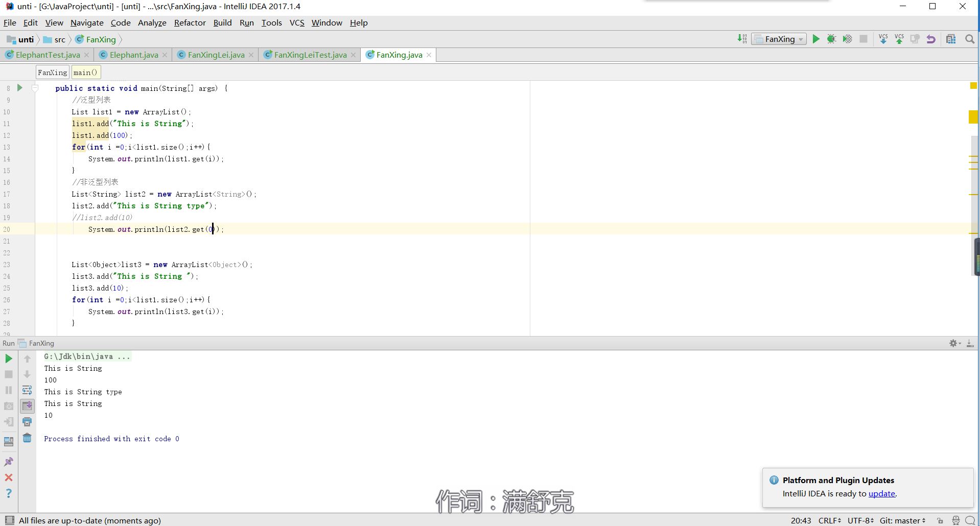Click the caret position 20:43 indicator
Screen dimensions: 980x526
tap(801, 521)
